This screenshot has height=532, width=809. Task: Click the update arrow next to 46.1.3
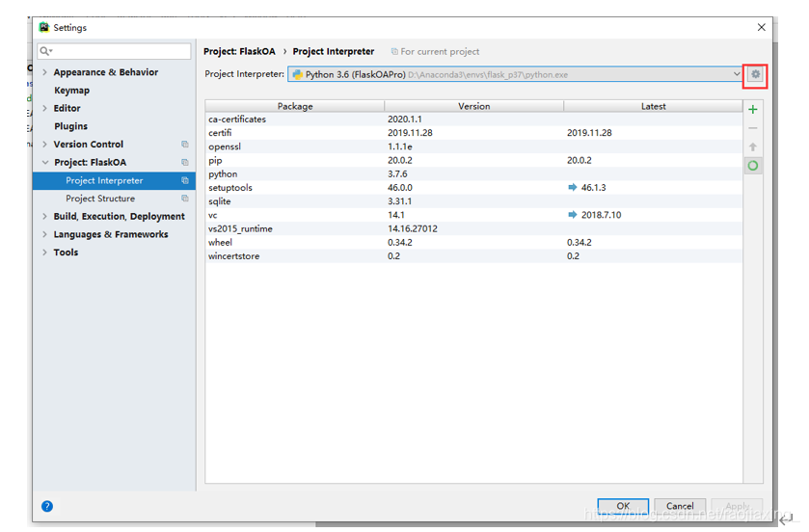point(572,187)
